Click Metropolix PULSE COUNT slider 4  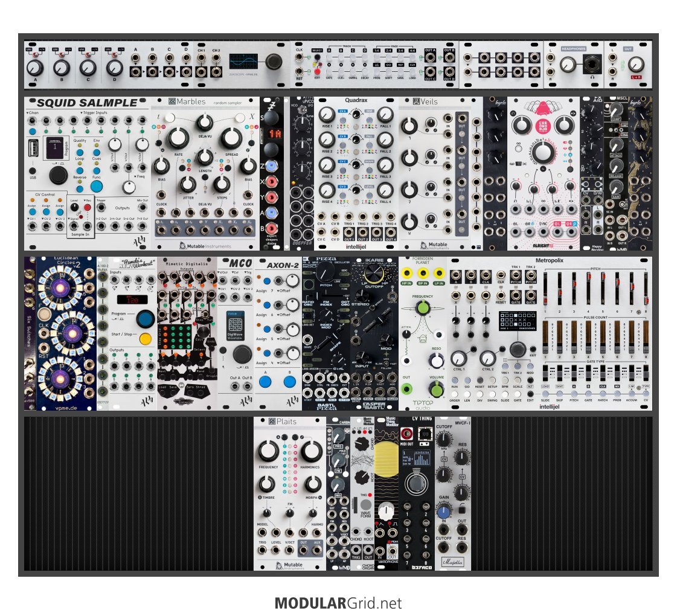pos(588,337)
